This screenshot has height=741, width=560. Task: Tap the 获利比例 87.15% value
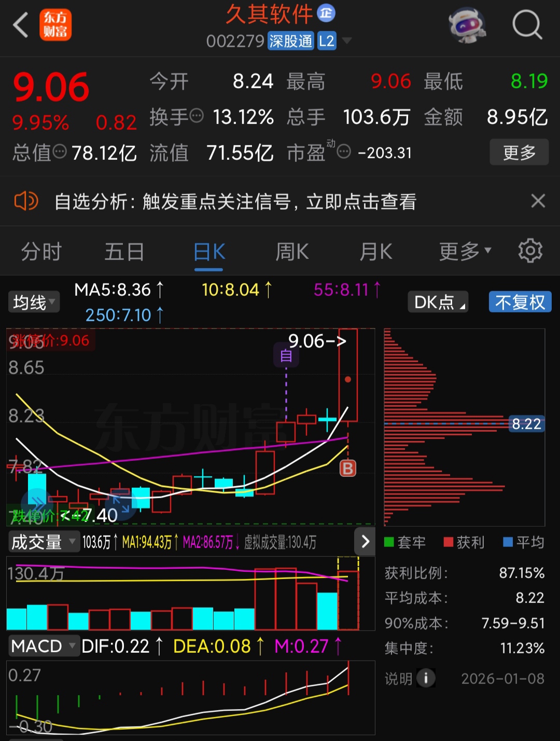(522, 573)
